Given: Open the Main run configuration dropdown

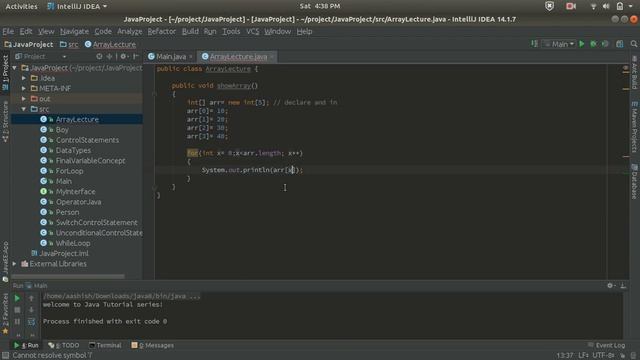Looking at the screenshot, I should (x=559, y=44).
